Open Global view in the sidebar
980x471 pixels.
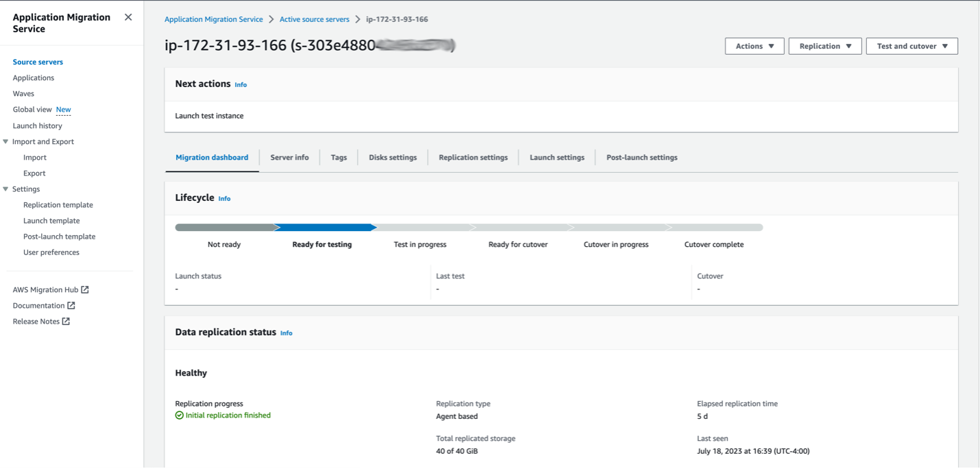tap(32, 110)
